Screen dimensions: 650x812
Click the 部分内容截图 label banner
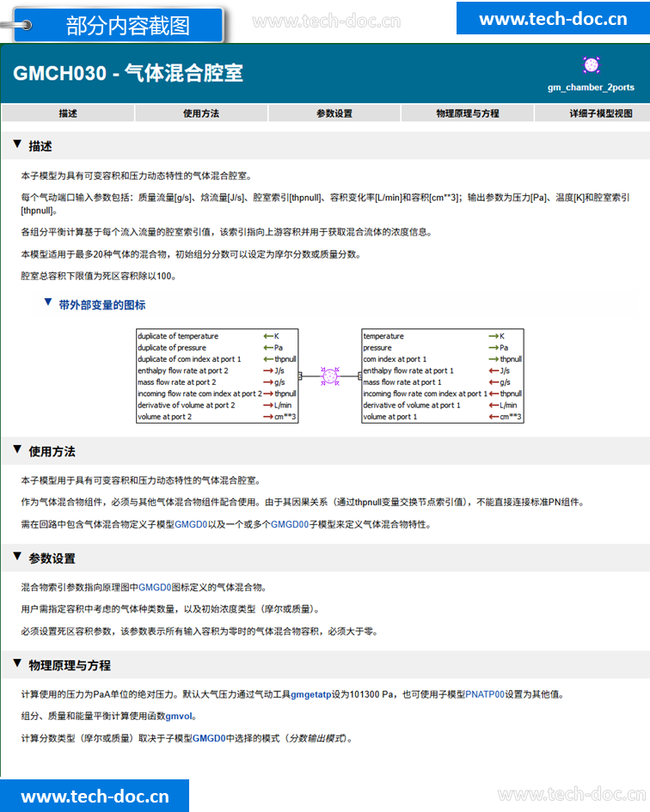coord(120,25)
